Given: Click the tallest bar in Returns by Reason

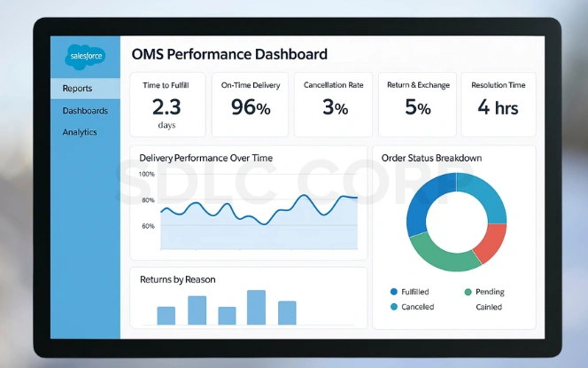Looking at the screenshot, I should 256,307.
